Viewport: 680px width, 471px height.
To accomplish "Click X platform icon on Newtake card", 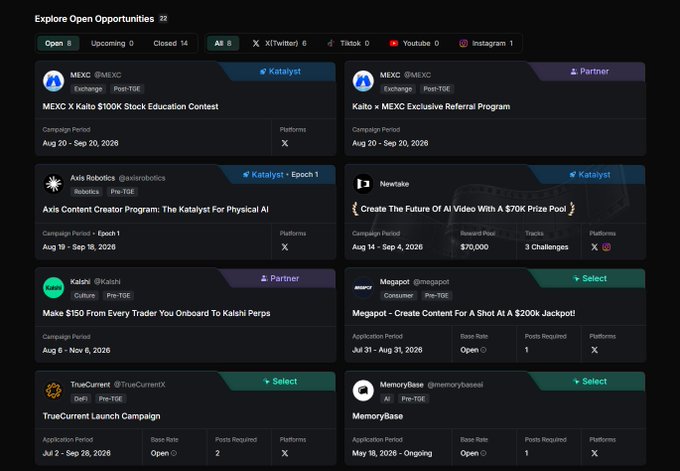I will click(595, 247).
